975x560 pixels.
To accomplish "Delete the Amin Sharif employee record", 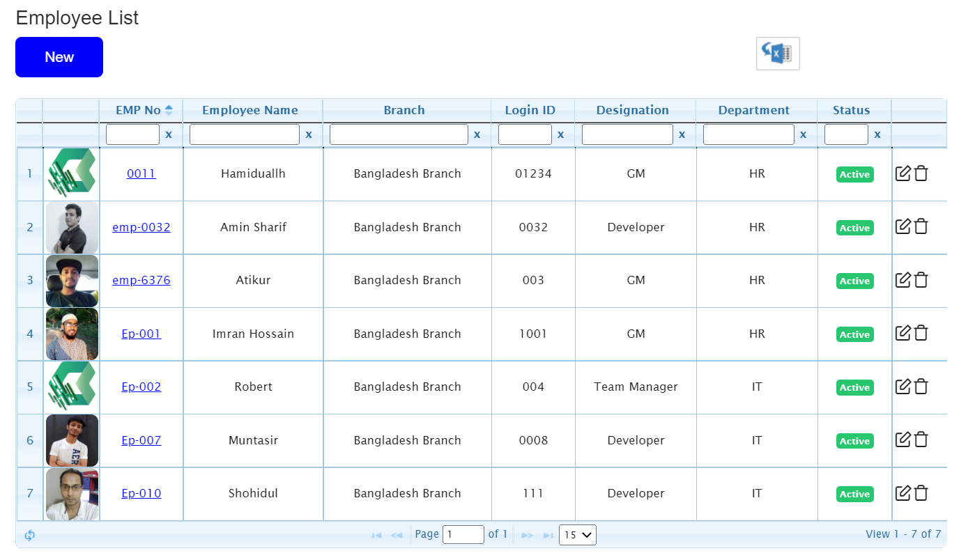I will tap(921, 226).
